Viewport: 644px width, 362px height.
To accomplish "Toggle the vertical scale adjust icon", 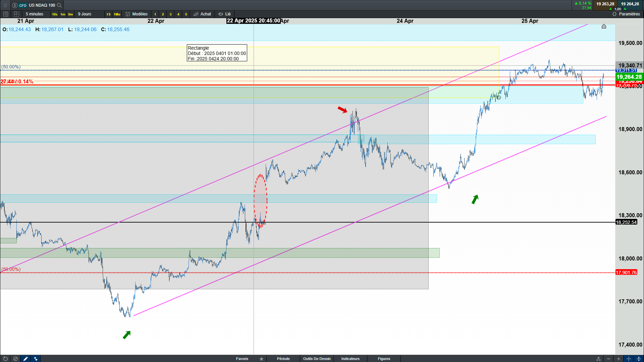I will 639,359.
